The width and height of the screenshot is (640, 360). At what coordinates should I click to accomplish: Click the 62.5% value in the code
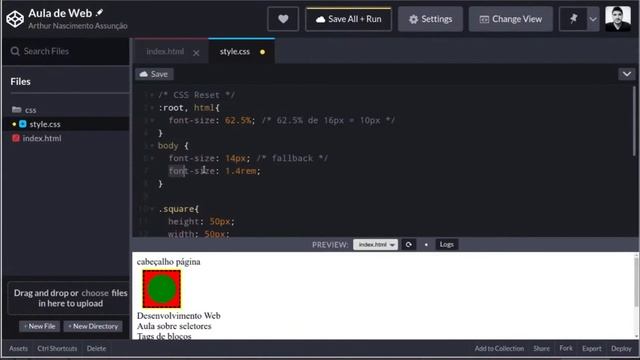coord(238,120)
